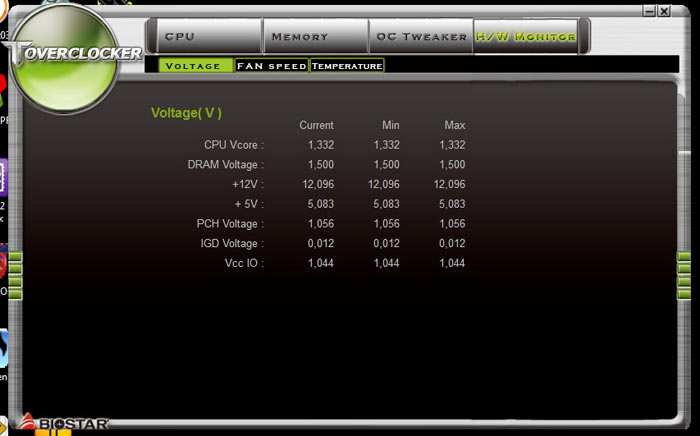Click the green bars on left window edge
This screenshot has height=436, width=700.
coord(15,275)
